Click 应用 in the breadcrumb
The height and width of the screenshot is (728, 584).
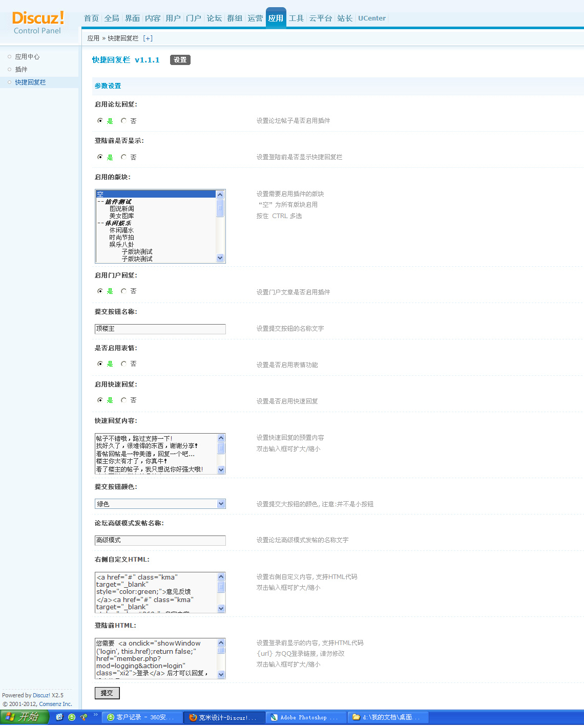[93, 38]
